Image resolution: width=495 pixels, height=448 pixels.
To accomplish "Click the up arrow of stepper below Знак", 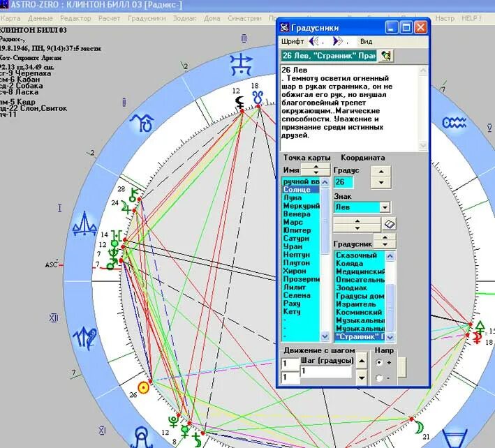I will [x=357, y=221].
